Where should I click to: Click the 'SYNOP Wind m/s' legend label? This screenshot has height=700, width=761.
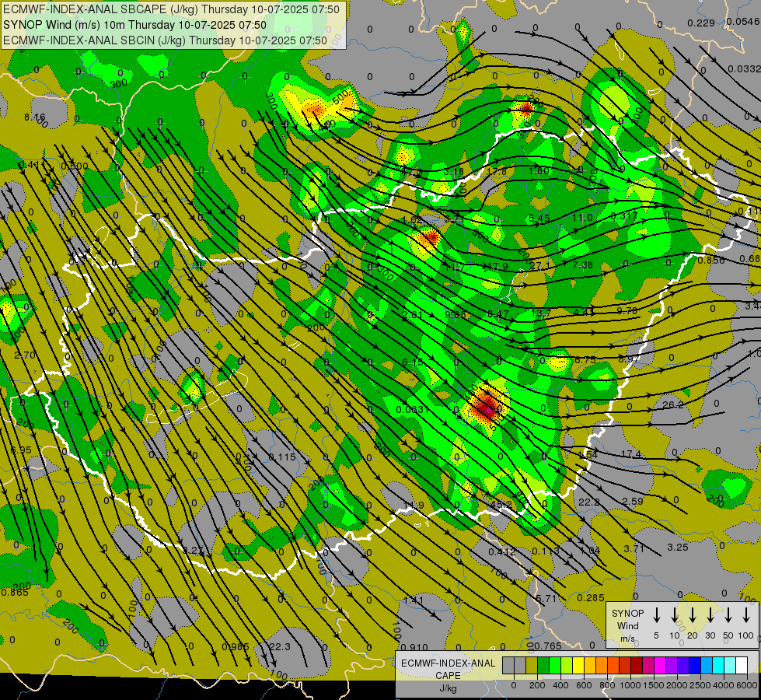coord(627,625)
